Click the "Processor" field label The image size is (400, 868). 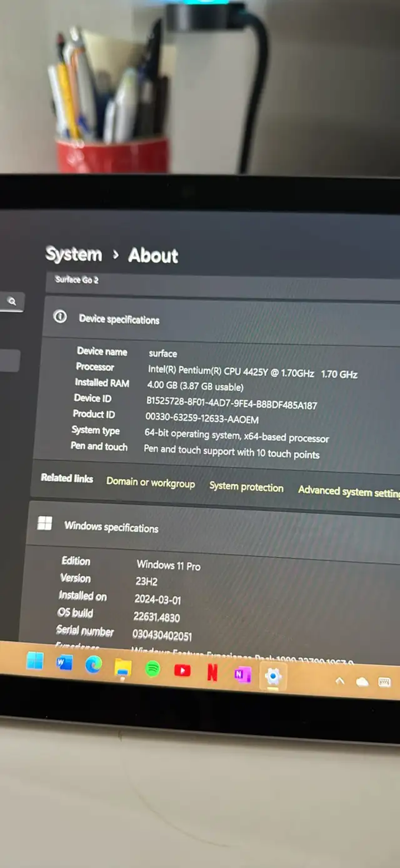tap(95, 367)
